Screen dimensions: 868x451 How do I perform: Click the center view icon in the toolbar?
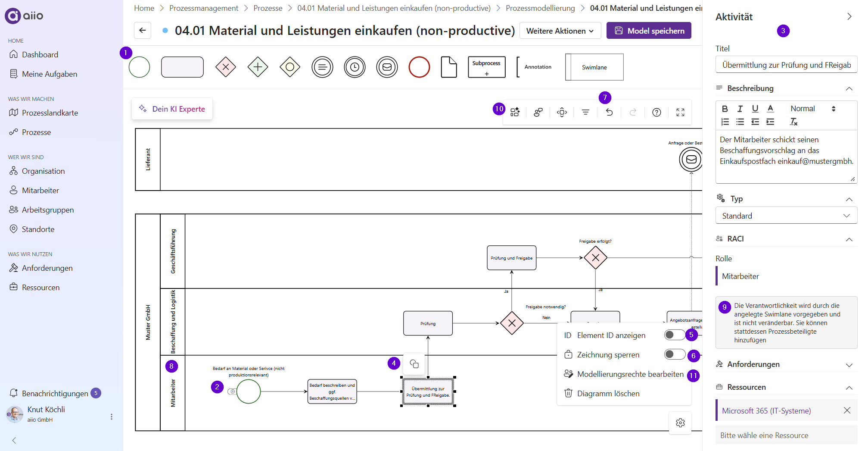coord(562,113)
